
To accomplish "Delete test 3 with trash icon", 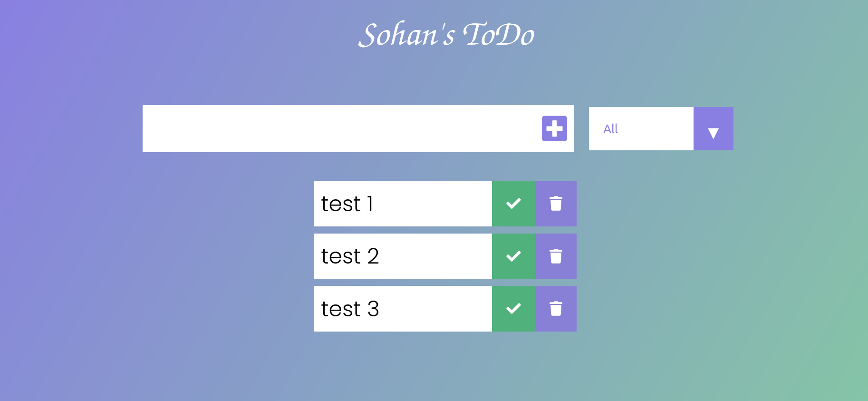I will [556, 309].
